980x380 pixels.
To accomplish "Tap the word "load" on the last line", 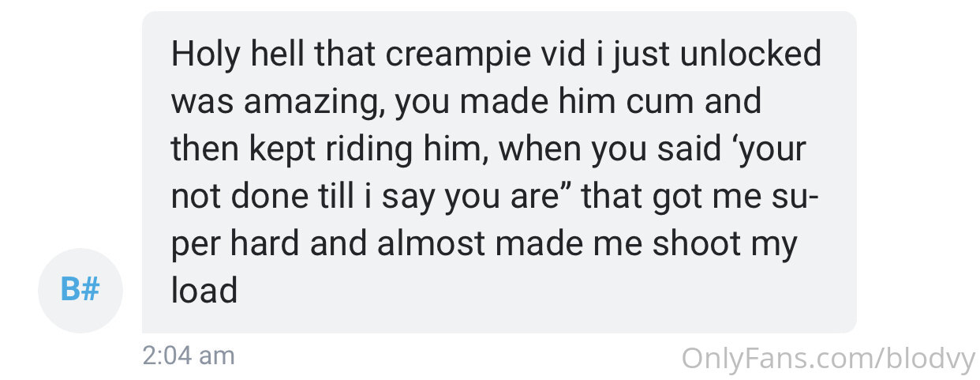I will 204,291.
